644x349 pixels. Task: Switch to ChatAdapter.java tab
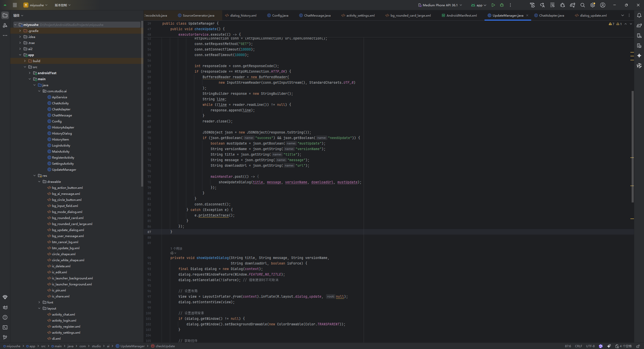click(x=551, y=15)
